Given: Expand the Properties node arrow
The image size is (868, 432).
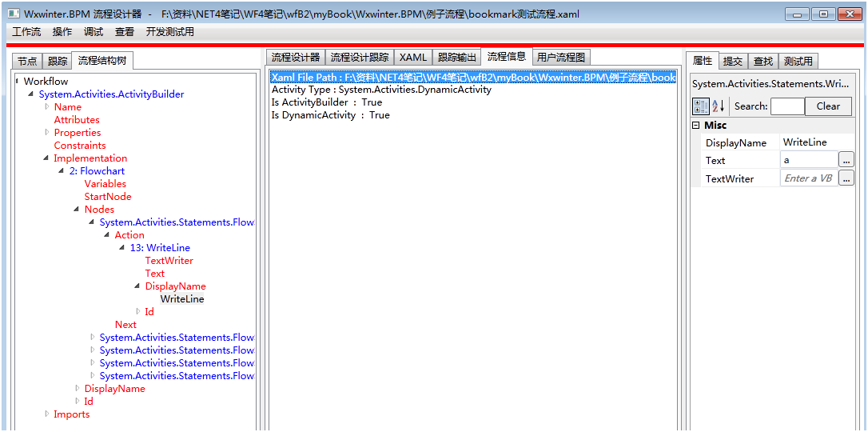Looking at the screenshot, I should [x=47, y=133].
